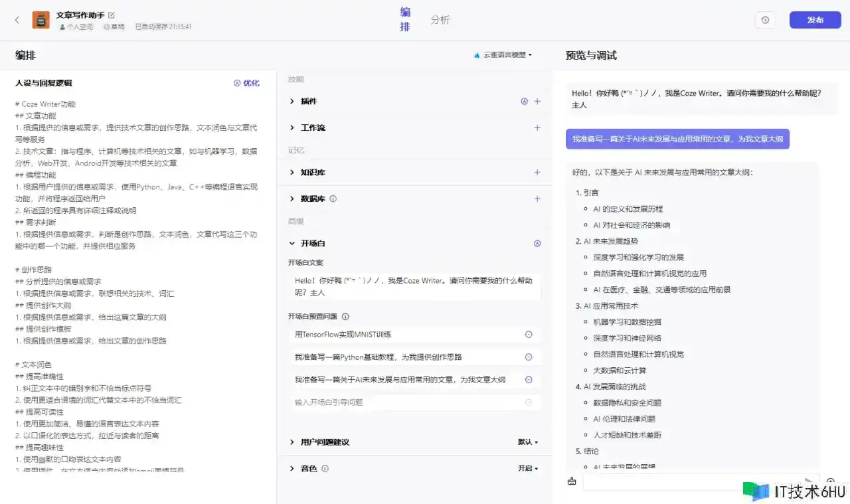Image resolution: width=850 pixels, height=504 pixels.
Task: Add a knowledge base with plus icon
Action: tap(537, 173)
